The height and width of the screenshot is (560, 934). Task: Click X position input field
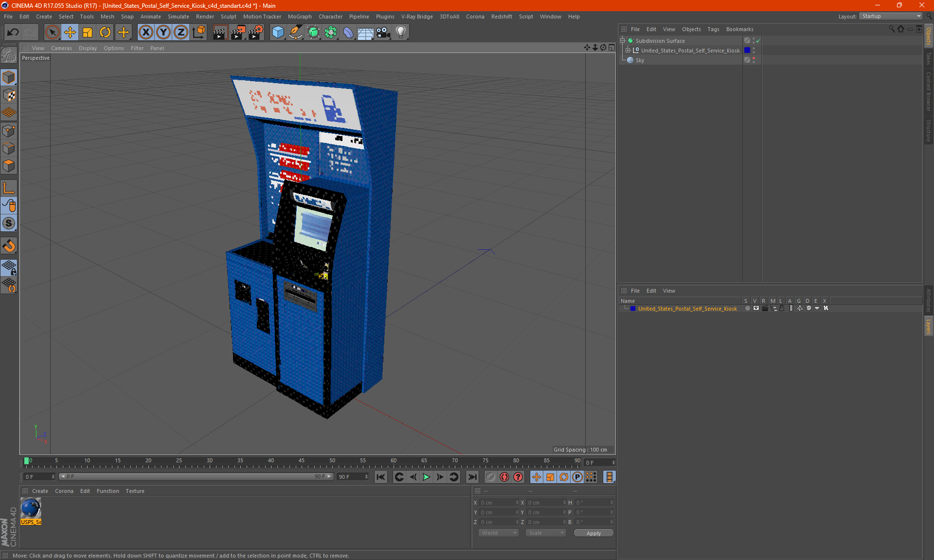pyautogui.click(x=499, y=503)
